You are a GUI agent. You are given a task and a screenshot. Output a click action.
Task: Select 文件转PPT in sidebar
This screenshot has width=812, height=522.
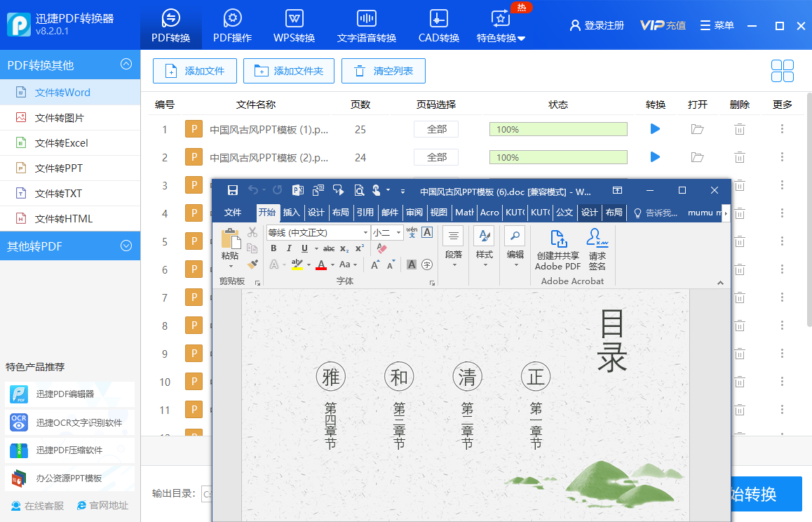(70, 168)
